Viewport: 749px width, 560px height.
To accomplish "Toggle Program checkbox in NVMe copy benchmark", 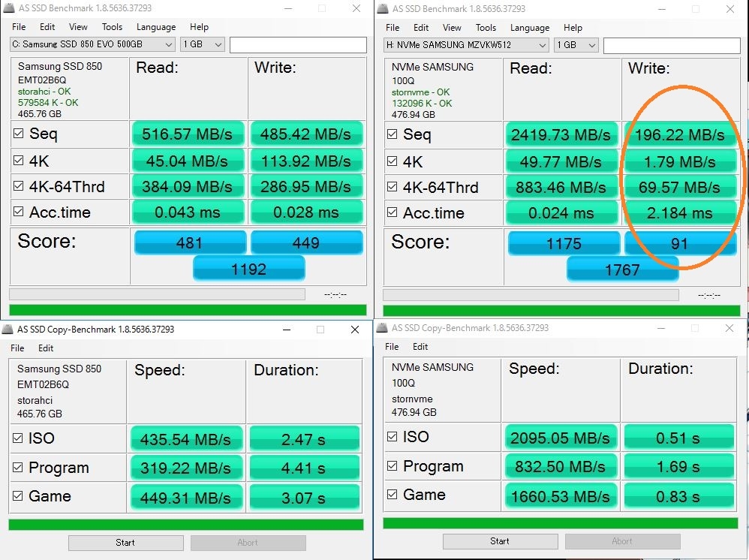I will pyautogui.click(x=393, y=466).
